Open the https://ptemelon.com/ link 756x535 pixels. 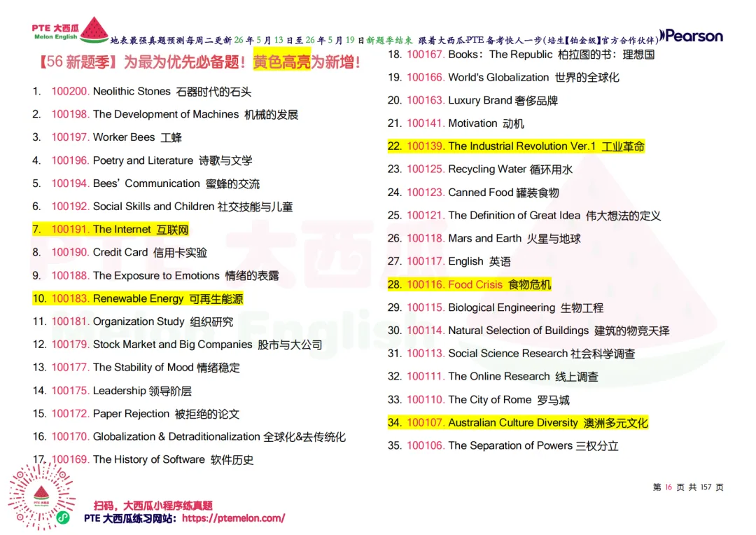233,518
